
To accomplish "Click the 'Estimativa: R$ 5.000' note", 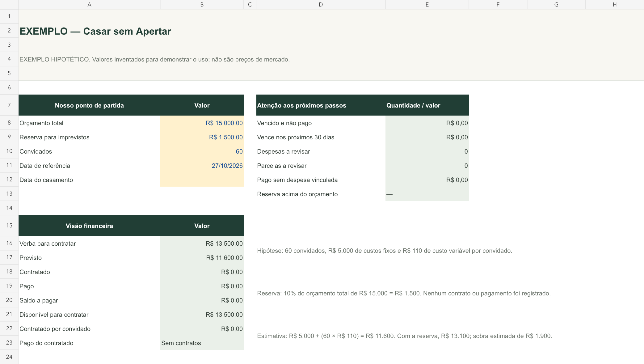I will pos(405,336).
